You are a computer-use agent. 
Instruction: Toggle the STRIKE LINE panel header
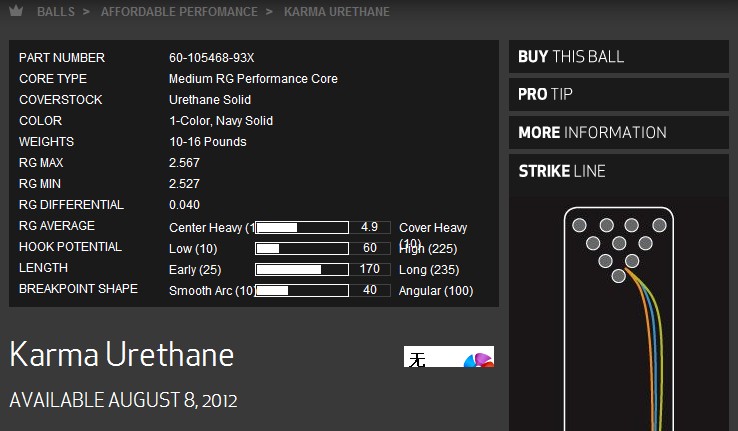618,171
